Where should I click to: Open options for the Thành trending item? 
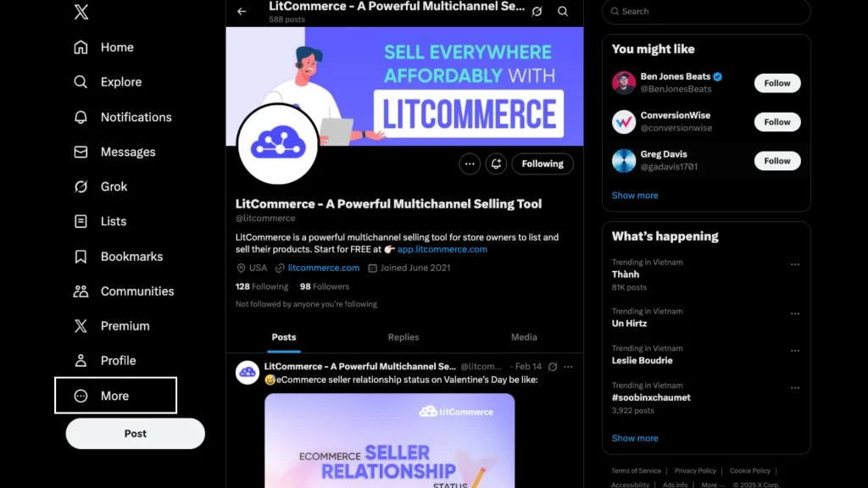point(795,264)
